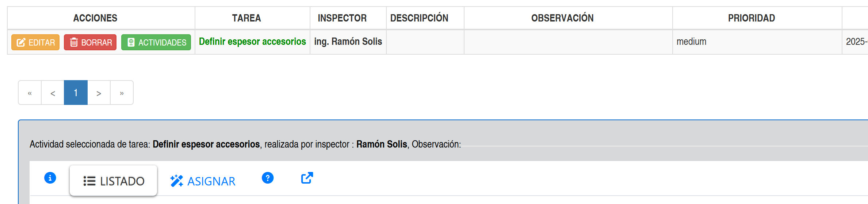This screenshot has height=204, width=868.
Task: Sort by the TAREA column header
Action: tap(246, 18)
